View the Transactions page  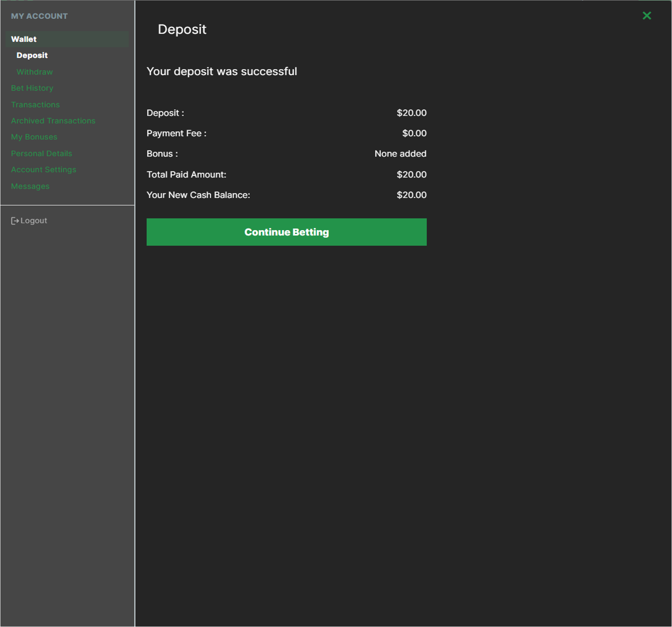(x=35, y=104)
